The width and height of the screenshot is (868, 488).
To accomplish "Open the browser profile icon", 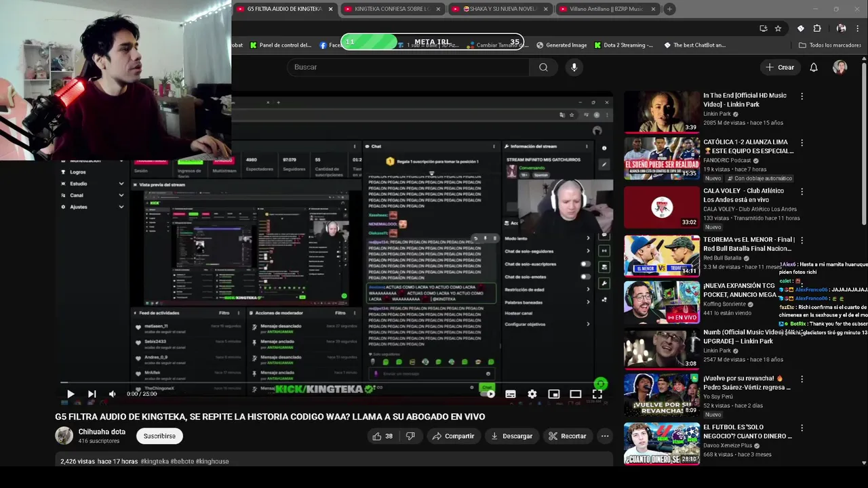I will click(x=842, y=28).
